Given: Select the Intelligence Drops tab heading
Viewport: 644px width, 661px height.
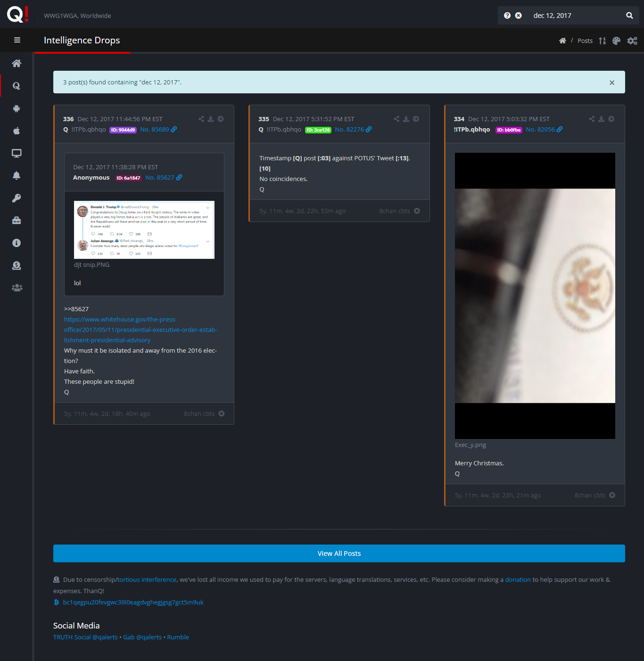Looking at the screenshot, I should click(82, 40).
